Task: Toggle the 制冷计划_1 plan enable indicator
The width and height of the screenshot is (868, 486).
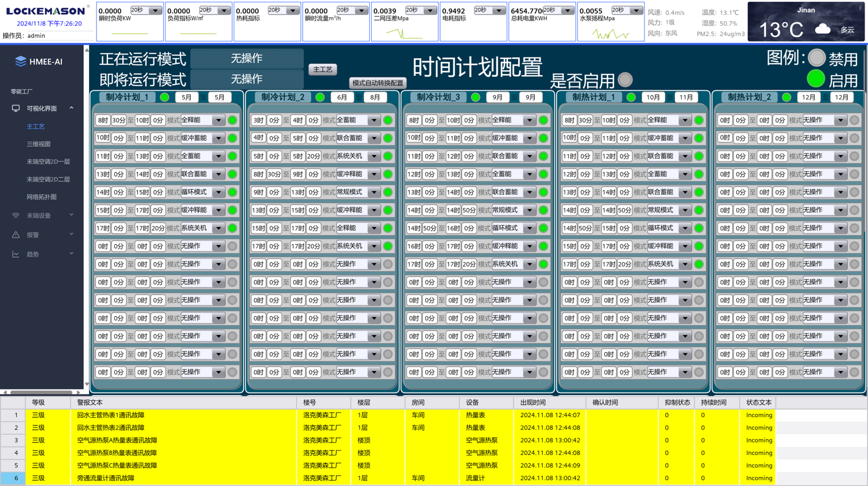Action: pyautogui.click(x=165, y=97)
